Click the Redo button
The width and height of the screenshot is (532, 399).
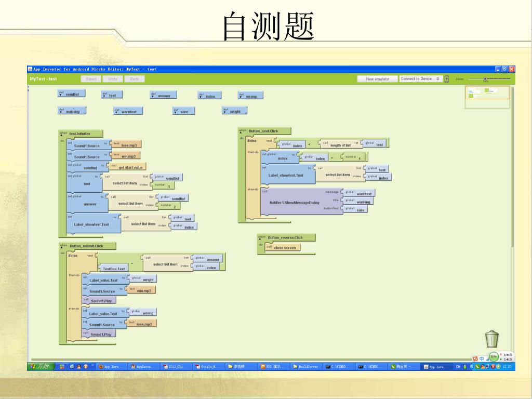click(135, 79)
